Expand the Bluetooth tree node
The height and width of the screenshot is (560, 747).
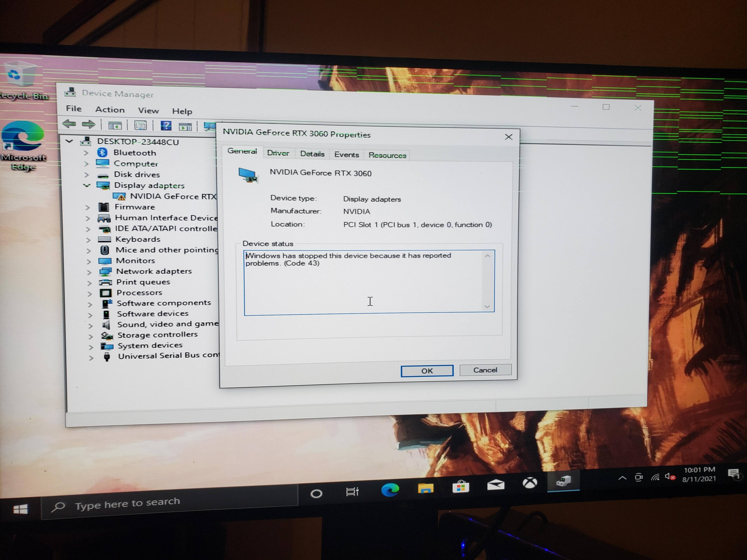point(86,153)
